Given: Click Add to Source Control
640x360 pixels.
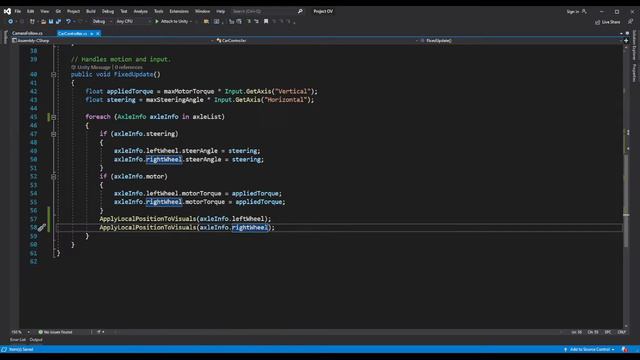Looking at the screenshot, I should point(589,350).
